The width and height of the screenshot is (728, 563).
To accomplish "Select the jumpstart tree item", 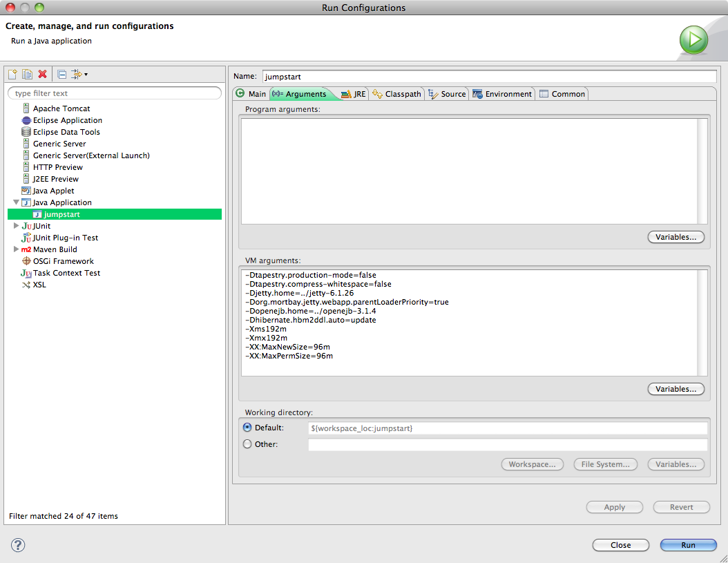I will coord(115,214).
